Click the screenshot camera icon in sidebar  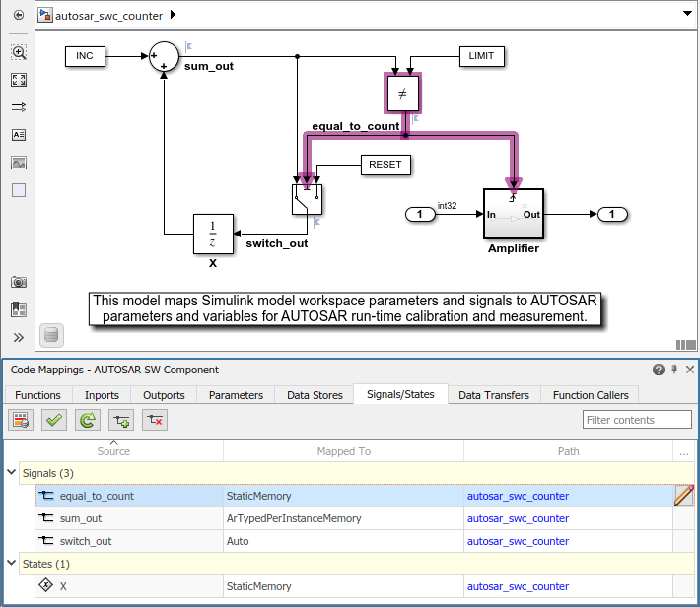point(19,282)
